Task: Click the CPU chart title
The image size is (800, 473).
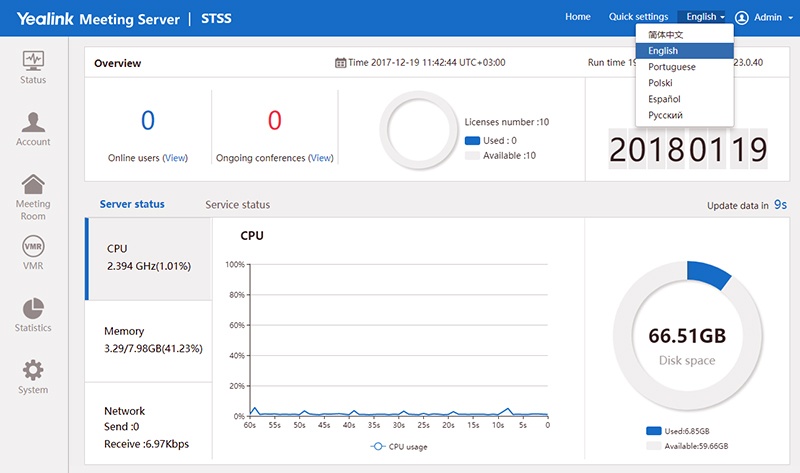Action: click(x=252, y=236)
